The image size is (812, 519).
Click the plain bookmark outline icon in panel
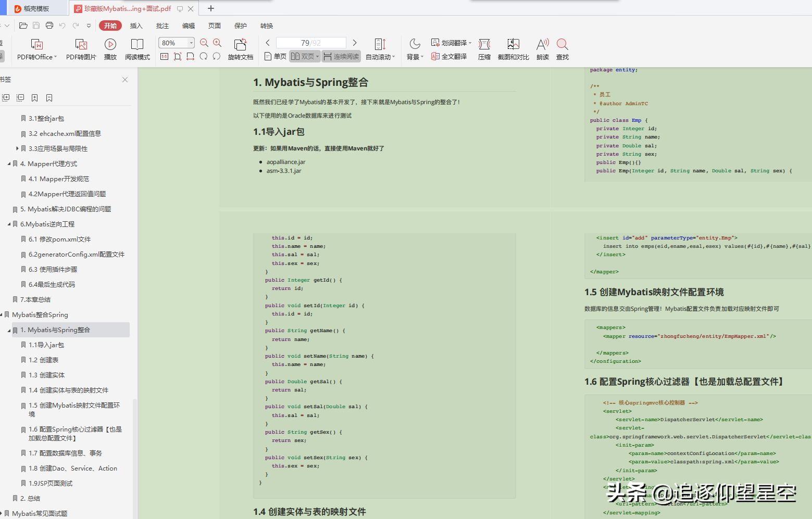49,98
